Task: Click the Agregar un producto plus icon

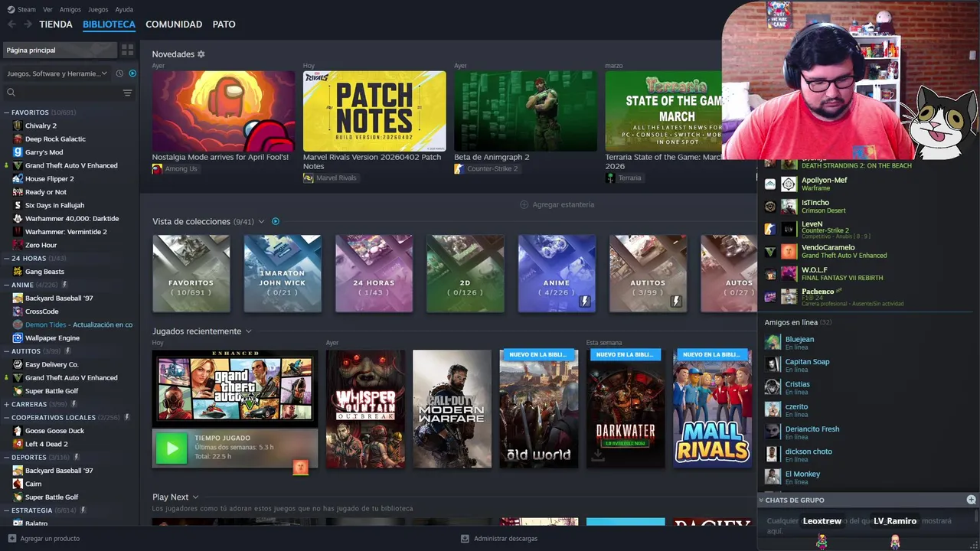Action: click(11, 539)
